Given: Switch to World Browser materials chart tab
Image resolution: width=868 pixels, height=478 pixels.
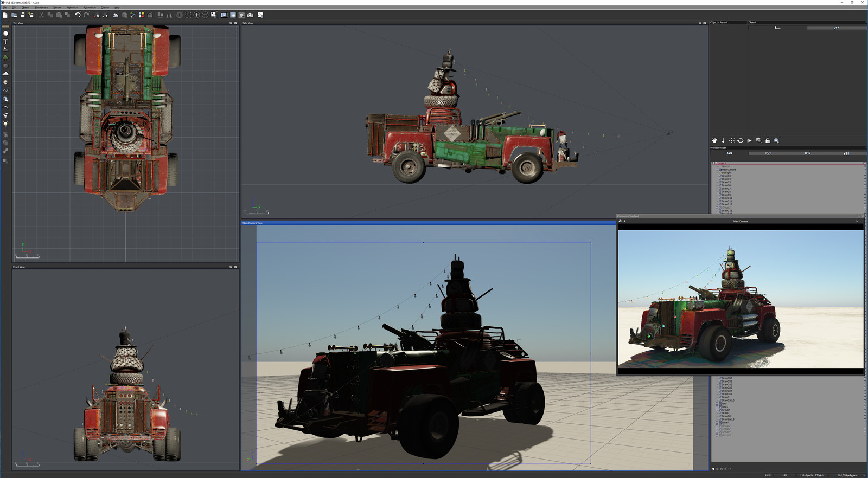Looking at the screenshot, I should click(846, 153).
